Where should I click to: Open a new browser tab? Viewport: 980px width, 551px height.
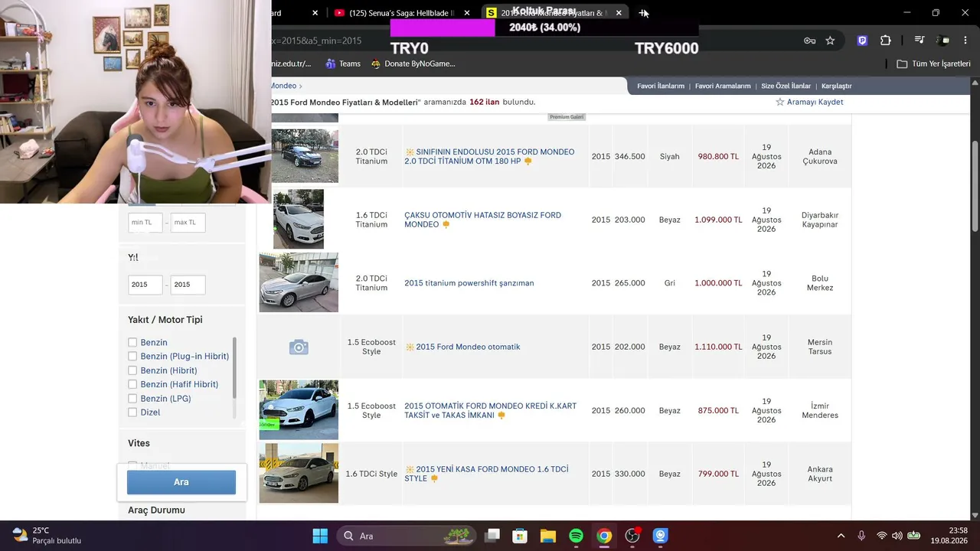tap(644, 13)
